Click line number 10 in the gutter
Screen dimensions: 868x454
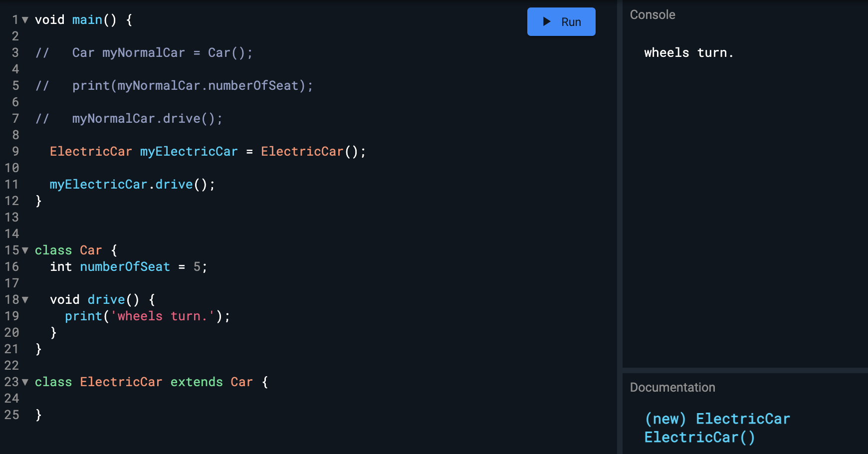12,168
